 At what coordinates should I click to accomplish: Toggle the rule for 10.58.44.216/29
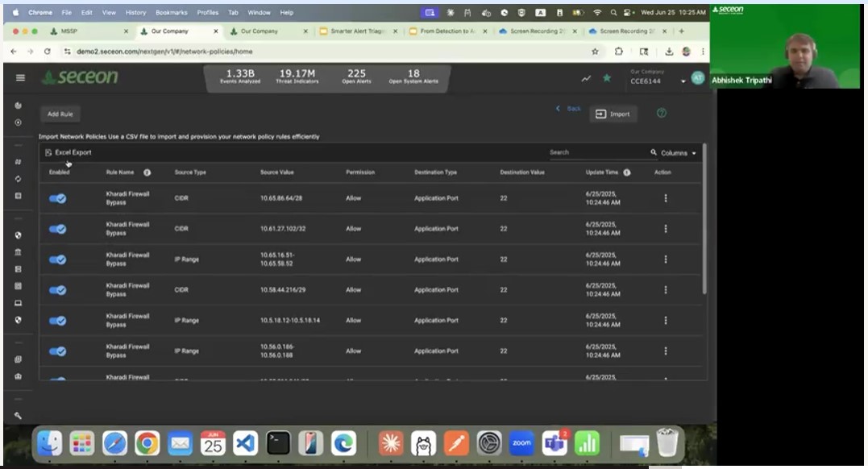[57, 289]
